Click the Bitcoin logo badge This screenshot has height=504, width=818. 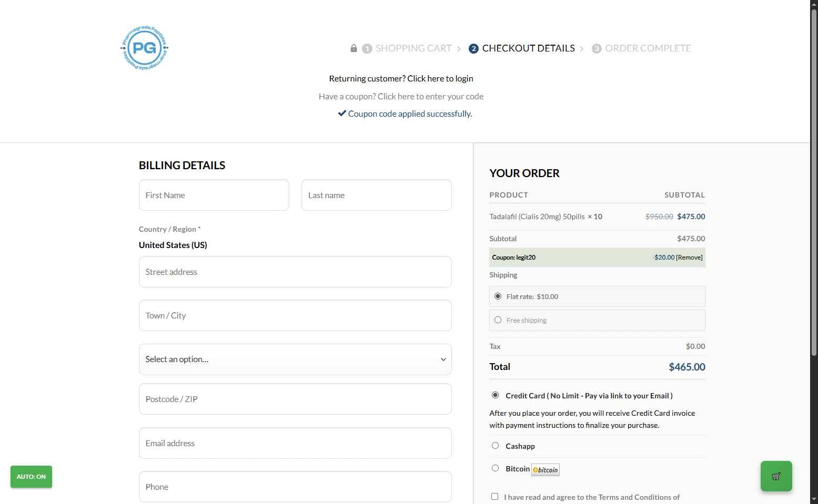pyautogui.click(x=546, y=470)
